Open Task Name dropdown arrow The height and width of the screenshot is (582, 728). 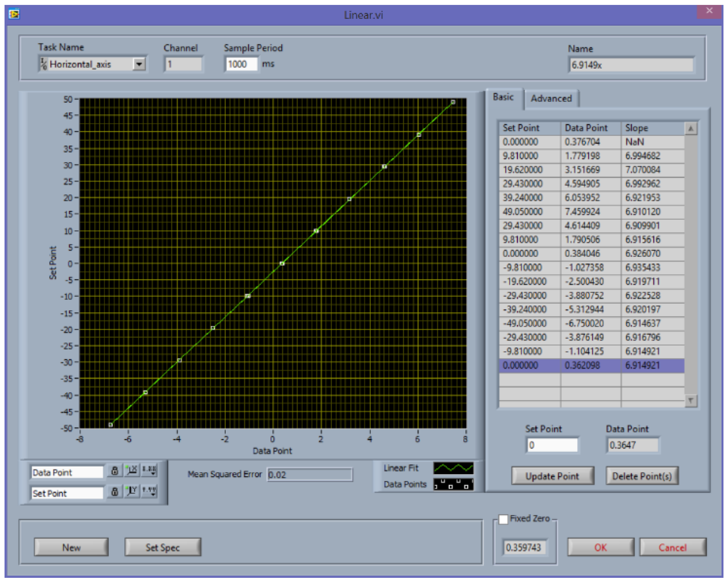[139, 64]
